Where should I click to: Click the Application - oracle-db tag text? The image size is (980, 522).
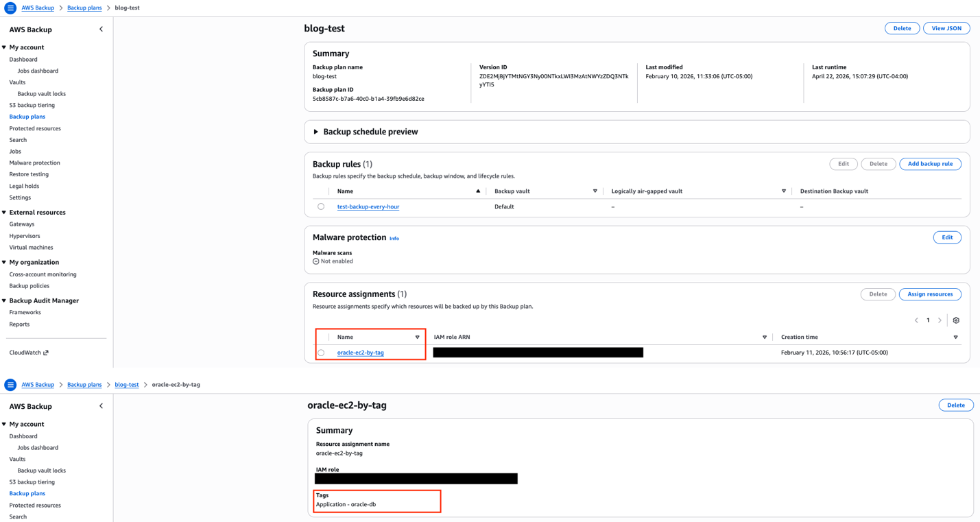(x=346, y=504)
